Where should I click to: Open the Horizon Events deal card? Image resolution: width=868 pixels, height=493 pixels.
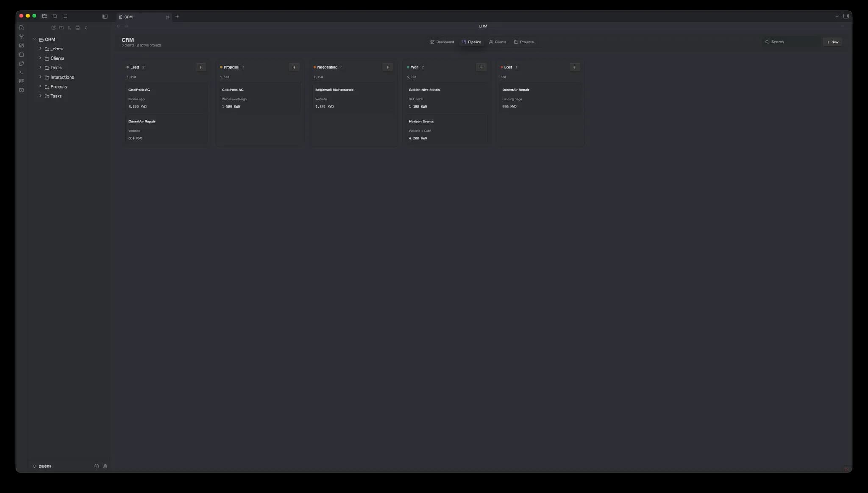pyautogui.click(x=447, y=130)
